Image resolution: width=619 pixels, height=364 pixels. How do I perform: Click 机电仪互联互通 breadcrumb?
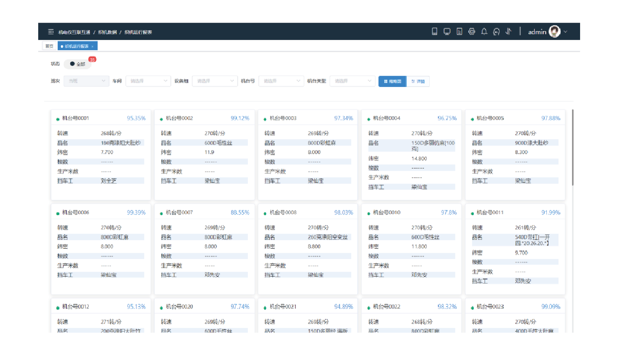pyautogui.click(x=74, y=32)
